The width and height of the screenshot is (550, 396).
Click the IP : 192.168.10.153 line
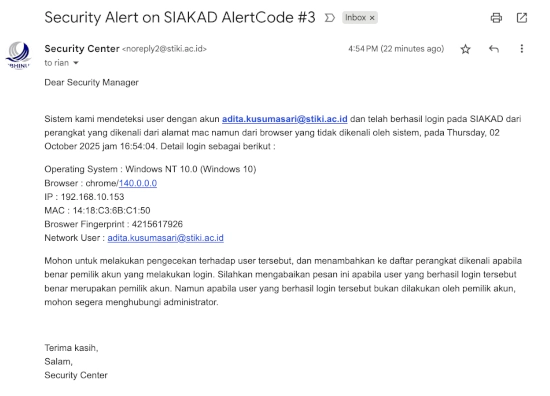pyautogui.click(x=84, y=197)
